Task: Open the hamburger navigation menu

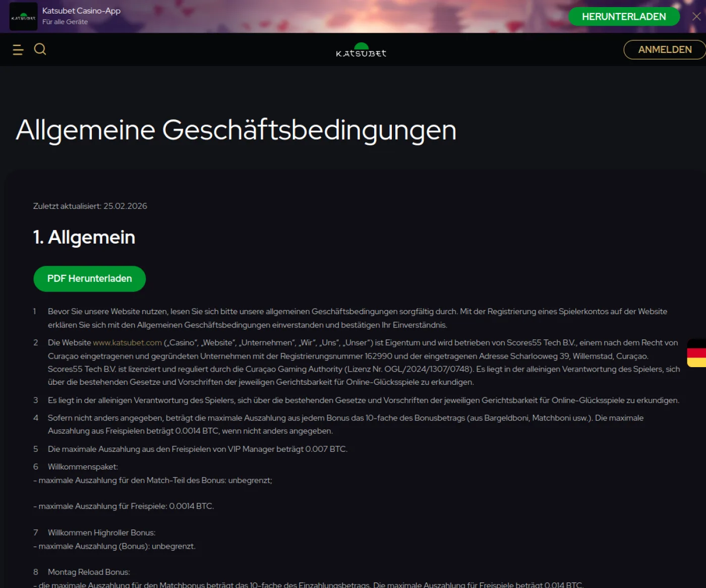Action: (18, 49)
